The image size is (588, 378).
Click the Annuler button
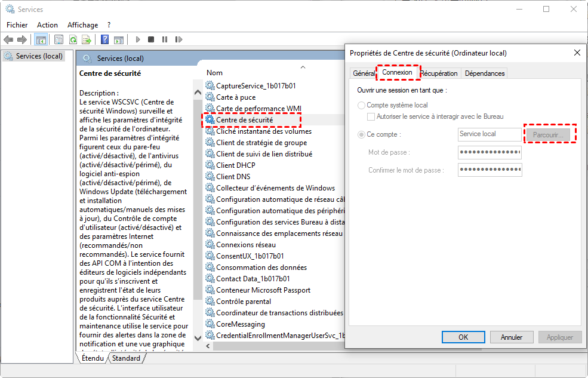click(512, 337)
